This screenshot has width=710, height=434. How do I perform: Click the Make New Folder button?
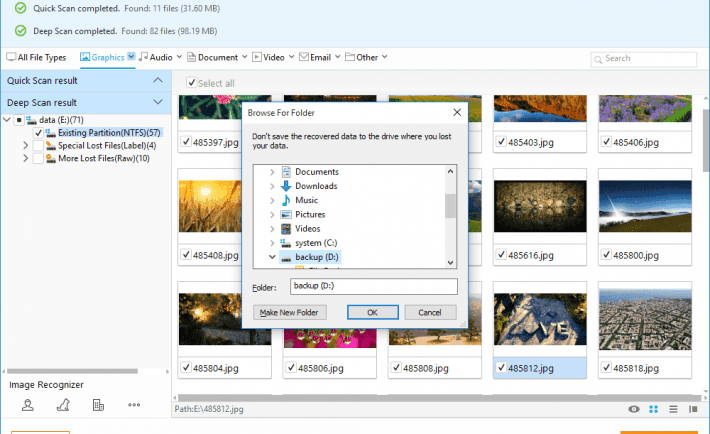tap(290, 312)
